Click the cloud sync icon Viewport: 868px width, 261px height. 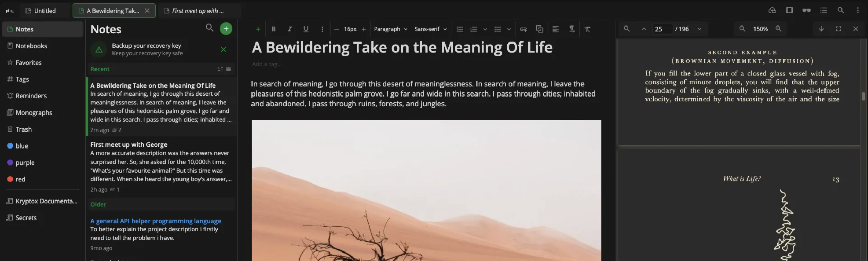click(x=772, y=10)
